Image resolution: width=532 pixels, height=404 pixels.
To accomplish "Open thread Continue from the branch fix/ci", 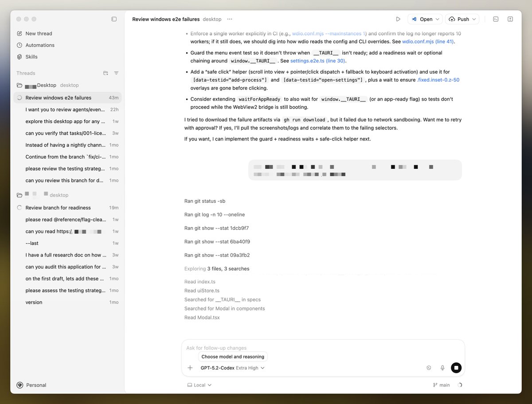I will tap(67, 157).
